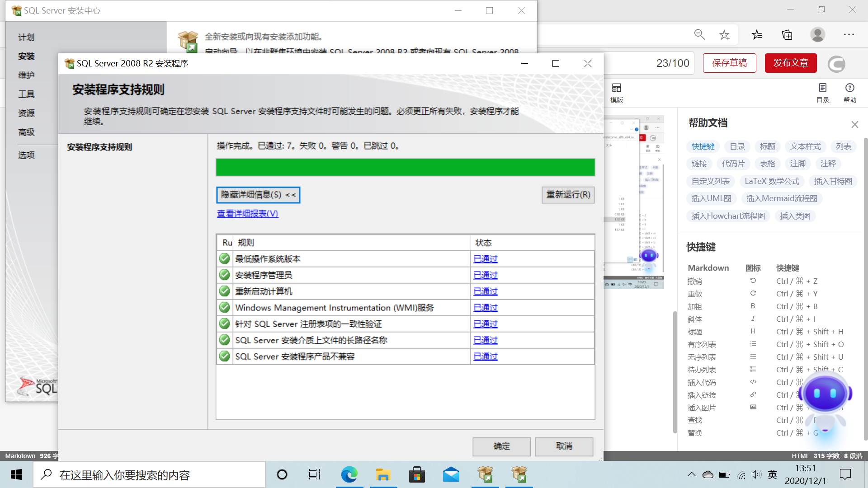This screenshot has height=488, width=868.
Task: Open Mail app from taskbar
Action: 451,474
